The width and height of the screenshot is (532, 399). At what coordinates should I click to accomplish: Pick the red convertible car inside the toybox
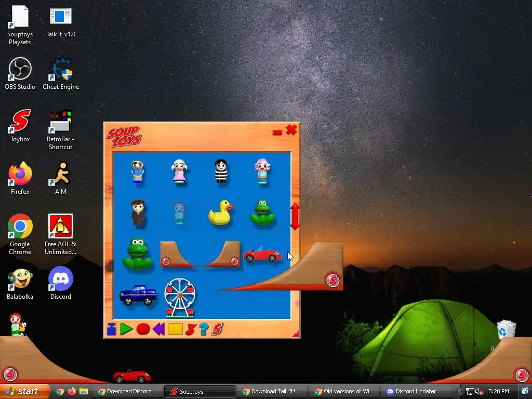point(262,255)
